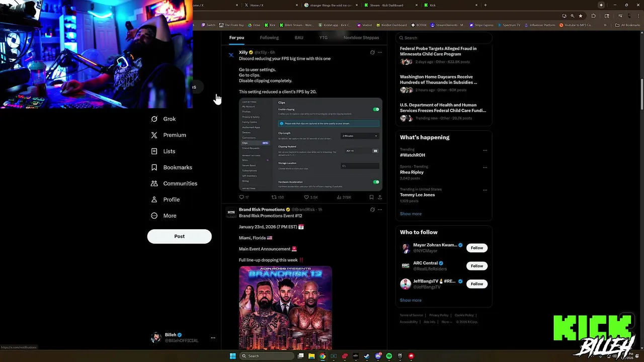This screenshot has height=362, width=644.
Task: Open the YTG feed tab
Action: (x=324, y=38)
